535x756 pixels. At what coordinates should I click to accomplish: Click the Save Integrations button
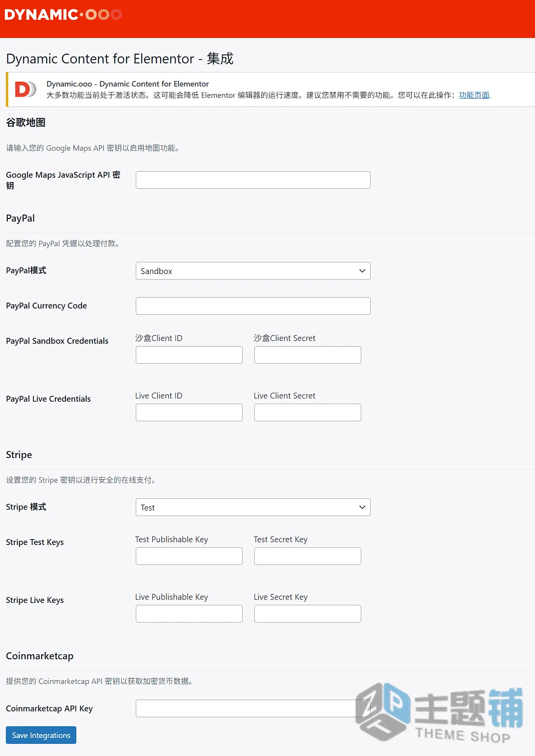41,735
